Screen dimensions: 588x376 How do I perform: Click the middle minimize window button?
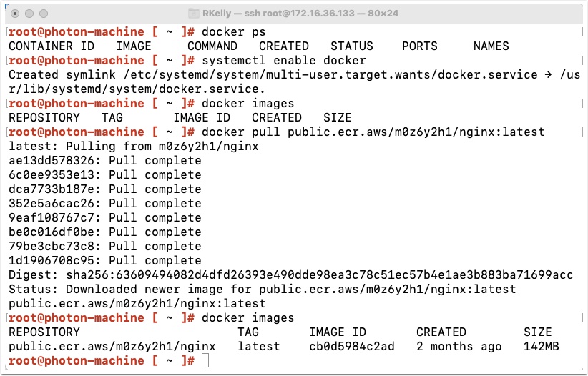pyautogui.click(x=29, y=14)
